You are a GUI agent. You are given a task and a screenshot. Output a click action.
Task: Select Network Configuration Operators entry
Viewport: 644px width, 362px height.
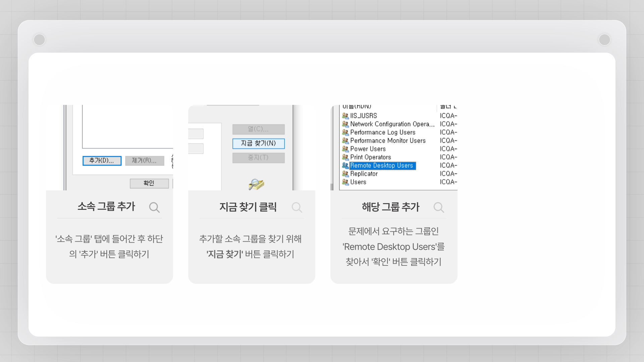click(392, 124)
